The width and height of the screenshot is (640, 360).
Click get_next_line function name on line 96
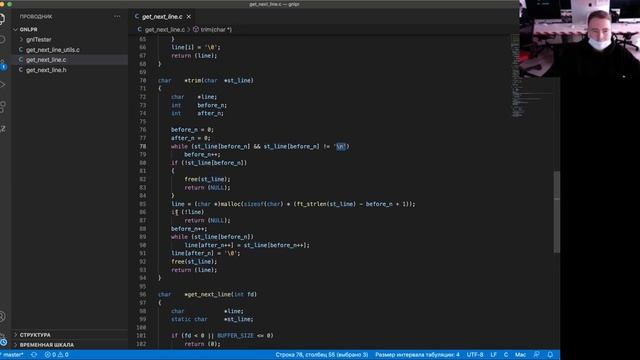click(x=209, y=294)
